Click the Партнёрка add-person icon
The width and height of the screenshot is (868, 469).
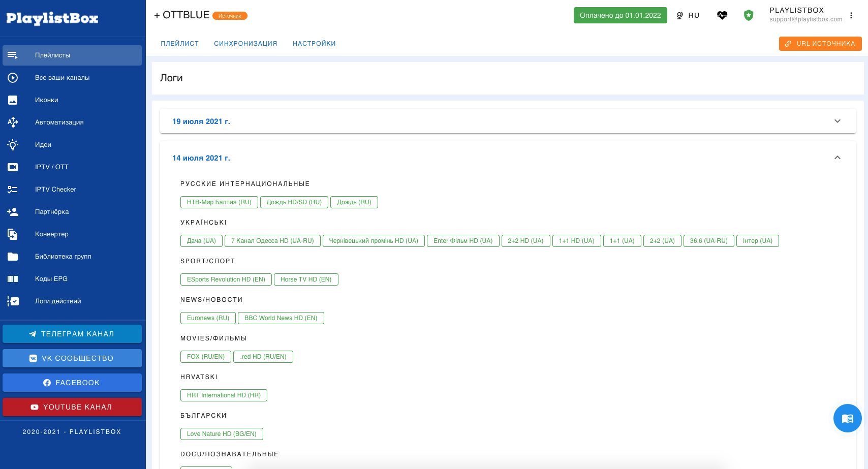pos(13,212)
